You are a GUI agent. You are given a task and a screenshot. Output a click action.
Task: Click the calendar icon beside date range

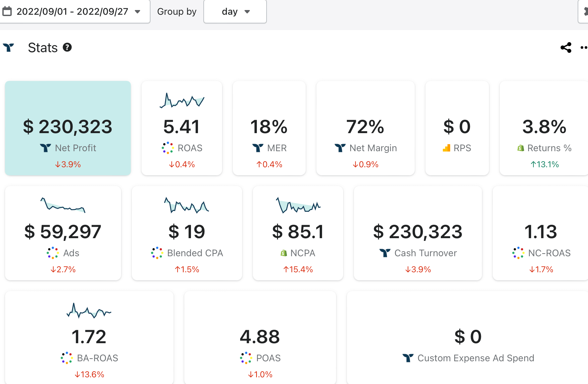point(7,11)
